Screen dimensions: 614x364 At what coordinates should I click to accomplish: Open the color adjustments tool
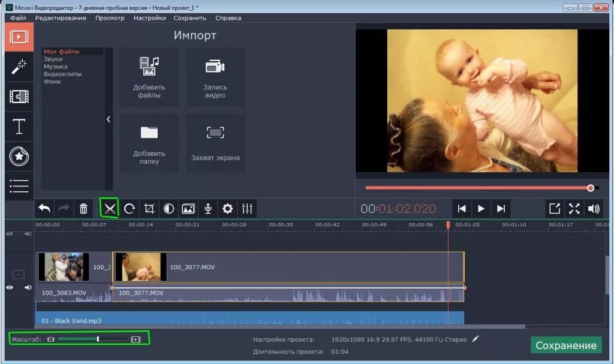168,208
